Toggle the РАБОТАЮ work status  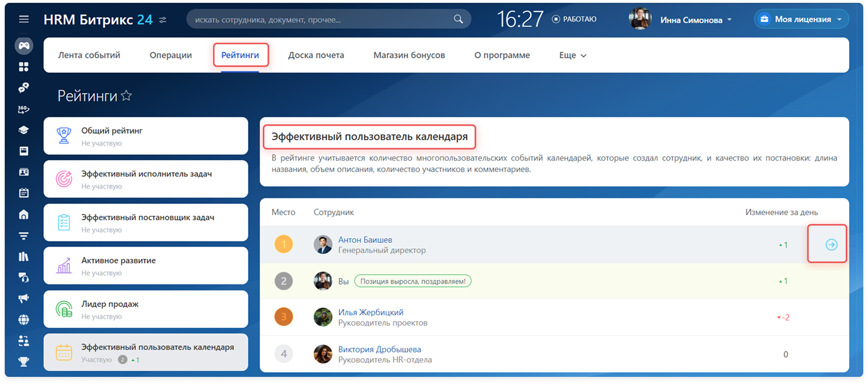[x=574, y=19]
